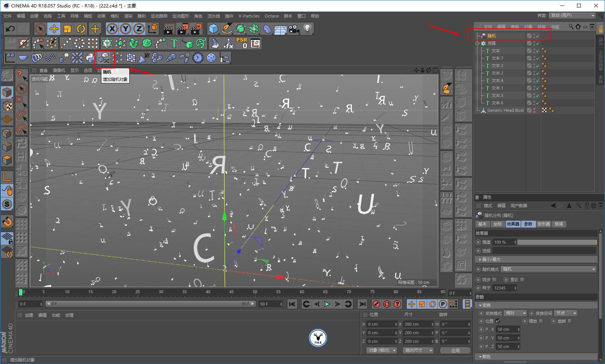Add a Light with the bulb icon
The height and width of the screenshot is (364, 605).
(308, 29)
